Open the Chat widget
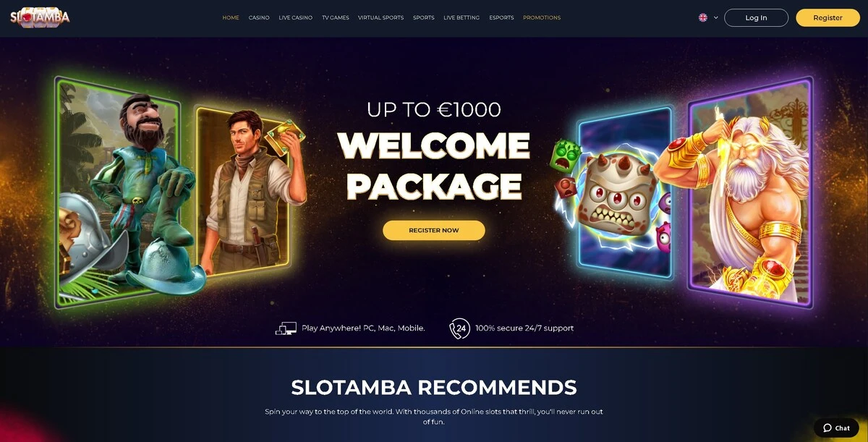This screenshot has height=442, width=868. point(836,428)
